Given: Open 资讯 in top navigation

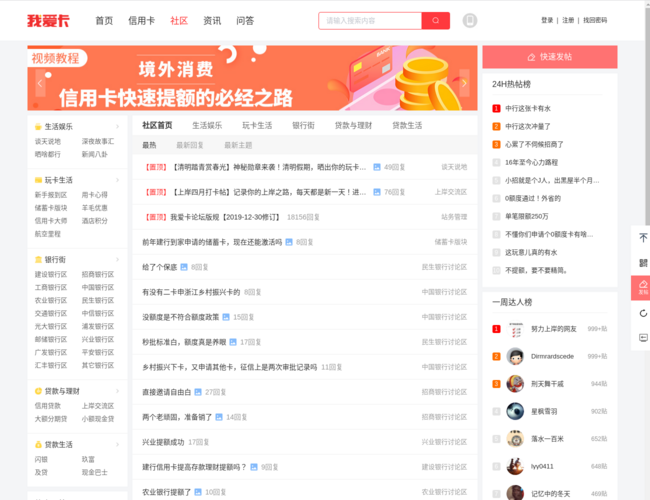Looking at the screenshot, I should tap(212, 21).
